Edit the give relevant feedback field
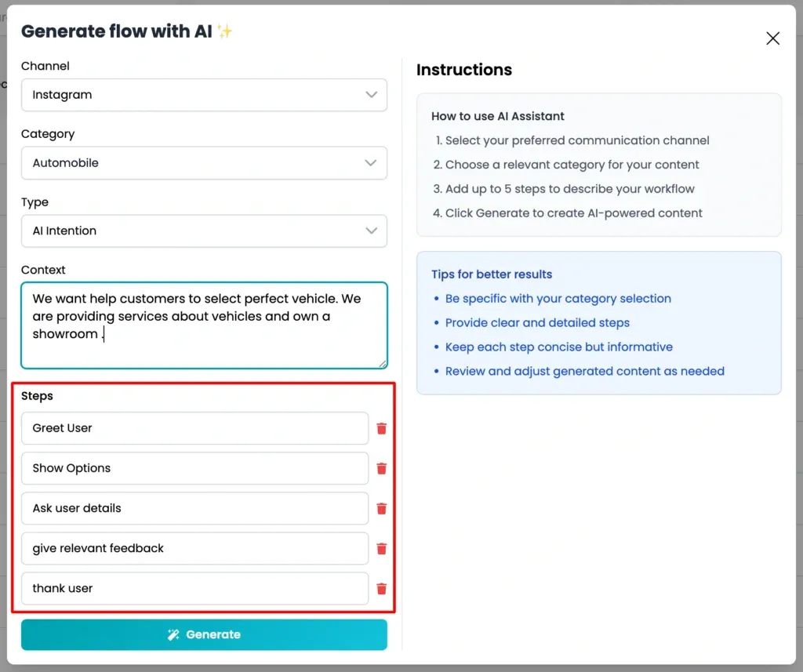 coord(194,549)
